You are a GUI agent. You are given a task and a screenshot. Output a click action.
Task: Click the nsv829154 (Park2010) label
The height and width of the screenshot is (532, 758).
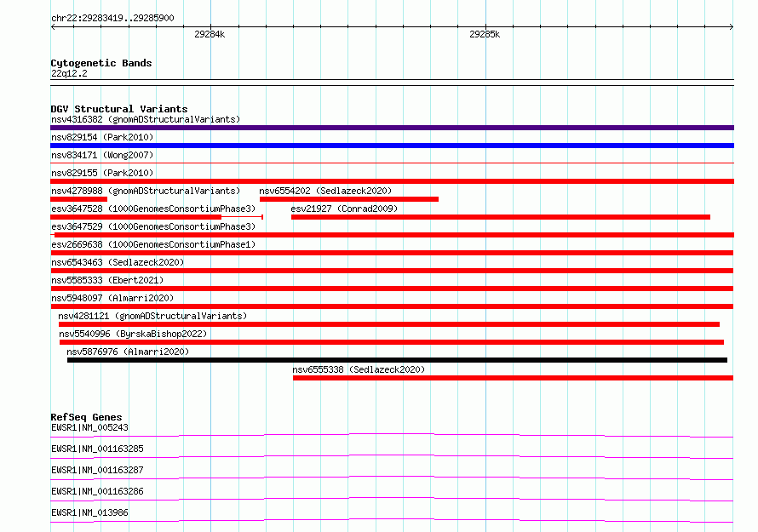click(x=102, y=137)
